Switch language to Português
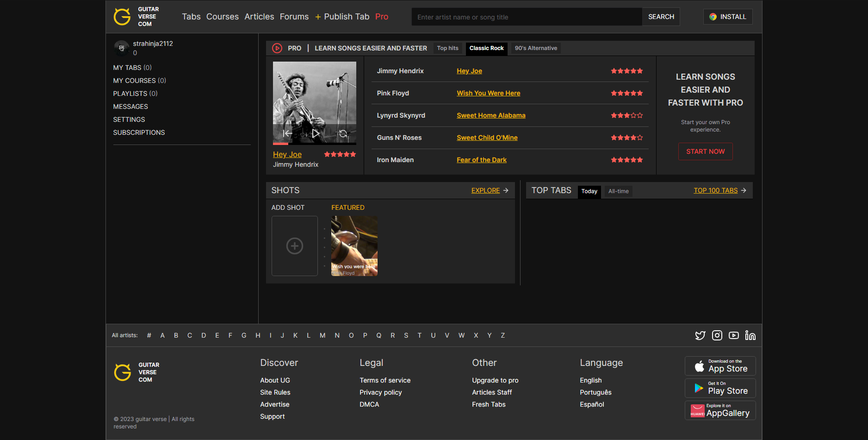This screenshot has width=868, height=440. [595, 392]
